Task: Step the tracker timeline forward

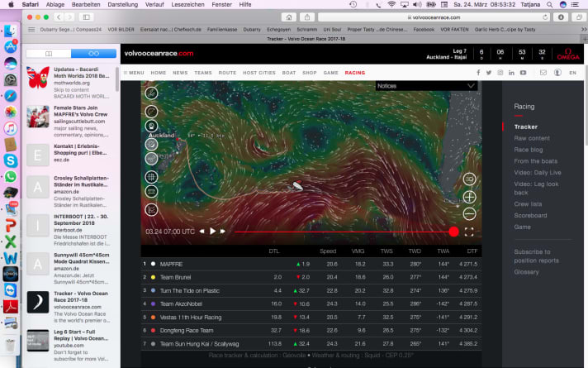Action: [223, 232]
